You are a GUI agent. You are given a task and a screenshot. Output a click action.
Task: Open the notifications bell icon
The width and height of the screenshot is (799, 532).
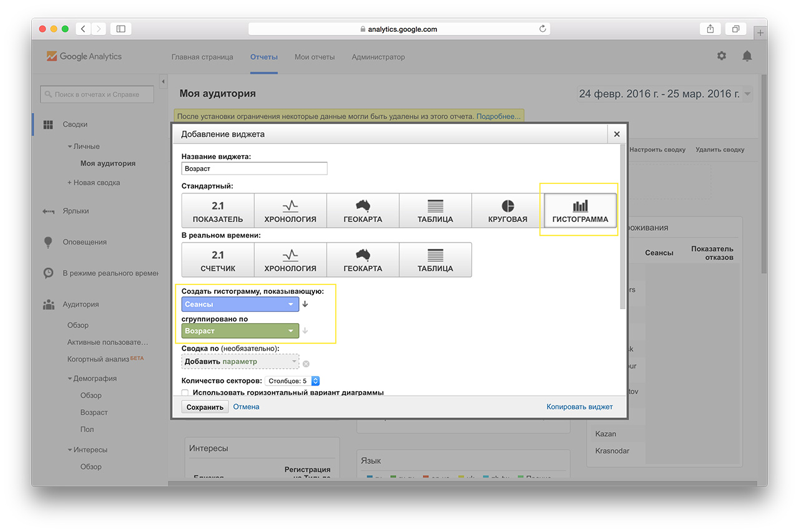tap(747, 56)
